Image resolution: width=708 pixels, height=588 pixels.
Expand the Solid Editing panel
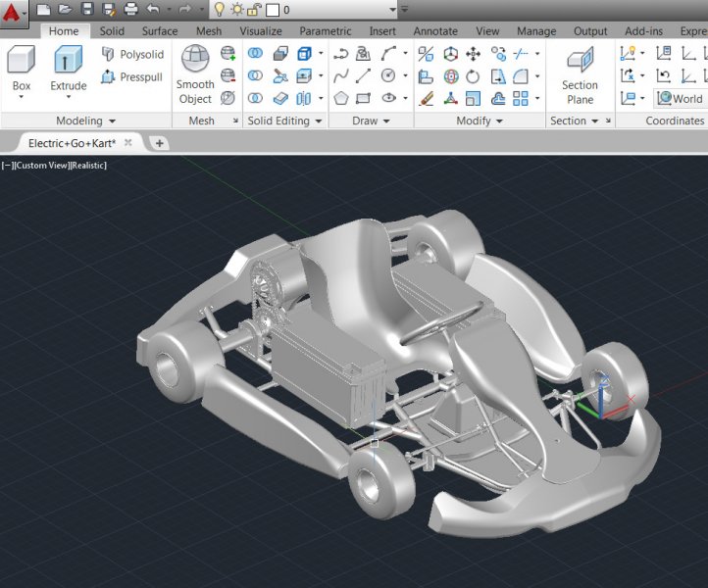click(284, 121)
